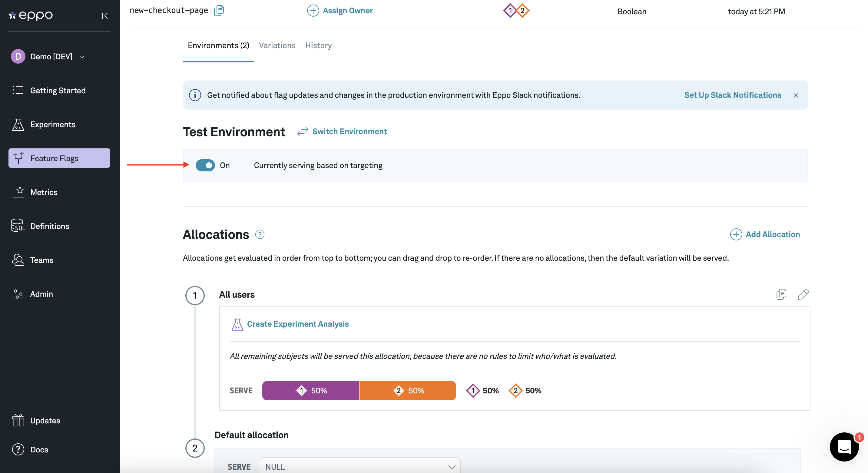Screen dimensions: 868x473
Task: Click Assign Owner link
Action: pyautogui.click(x=348, y=11)
